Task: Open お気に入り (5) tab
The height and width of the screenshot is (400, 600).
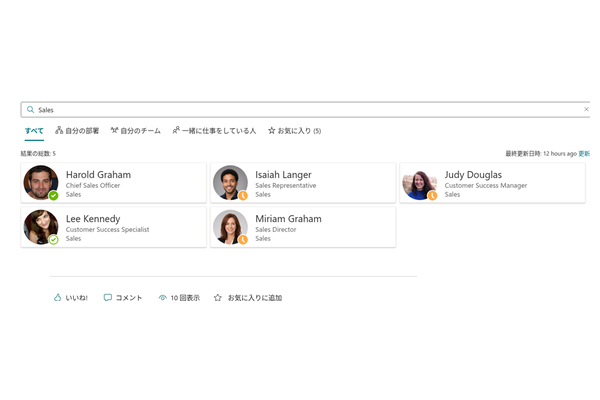Action: coord(294,131)
